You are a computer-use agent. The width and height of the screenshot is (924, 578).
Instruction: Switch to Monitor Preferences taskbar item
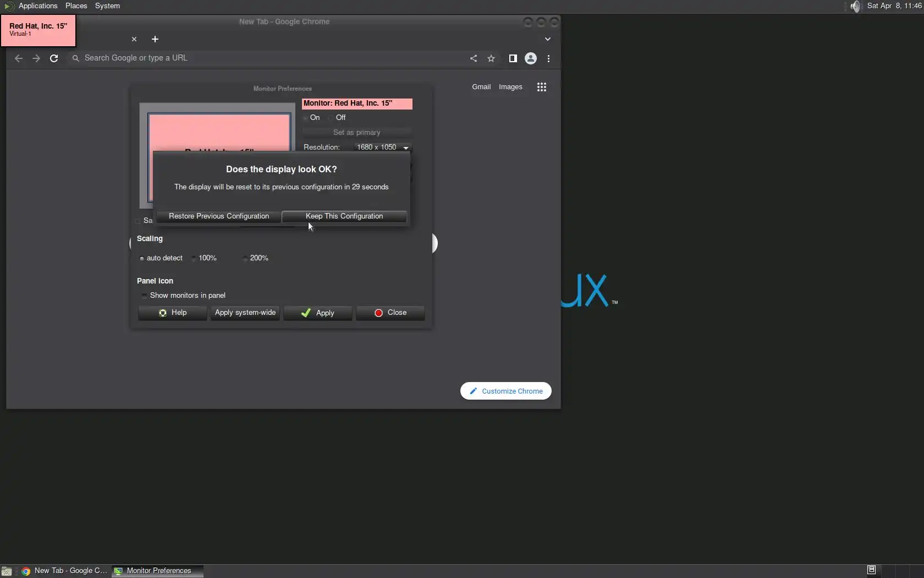[x=157, y=571]
